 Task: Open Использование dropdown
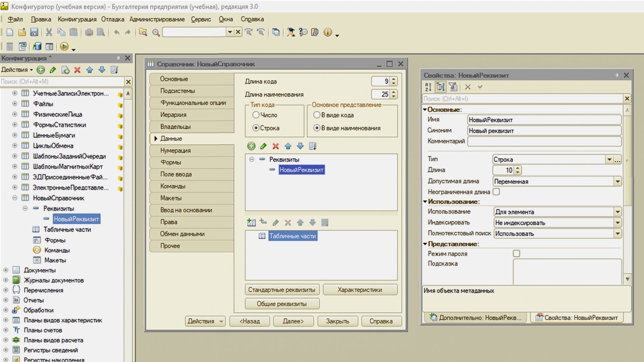(x=618, y=212)
